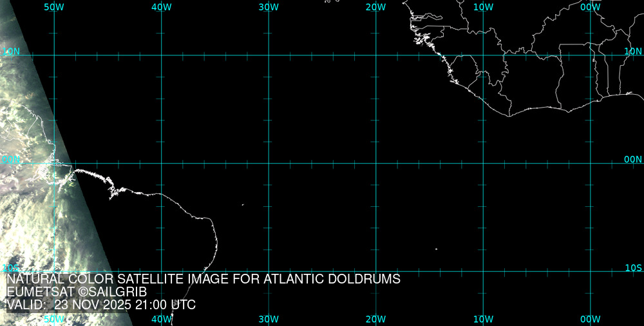
Task: Click the 20W longitude label on bottom axis
Action: [375, 319]
